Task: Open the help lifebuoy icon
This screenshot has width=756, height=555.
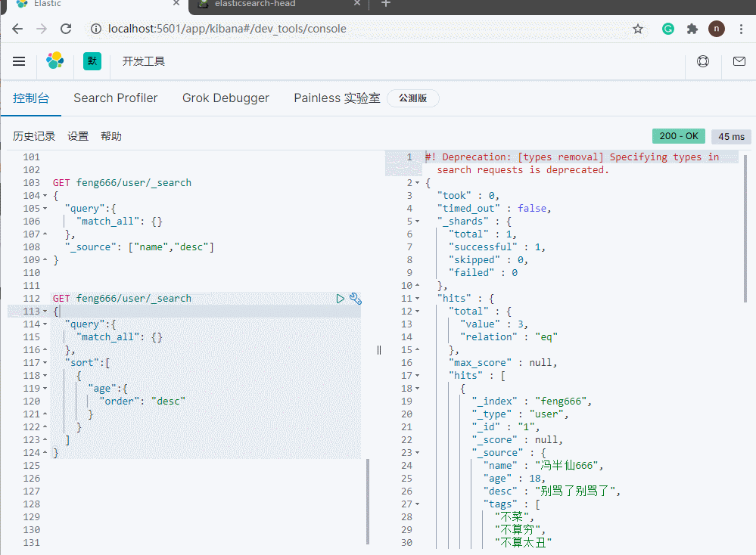Action: tap(703, 61)
